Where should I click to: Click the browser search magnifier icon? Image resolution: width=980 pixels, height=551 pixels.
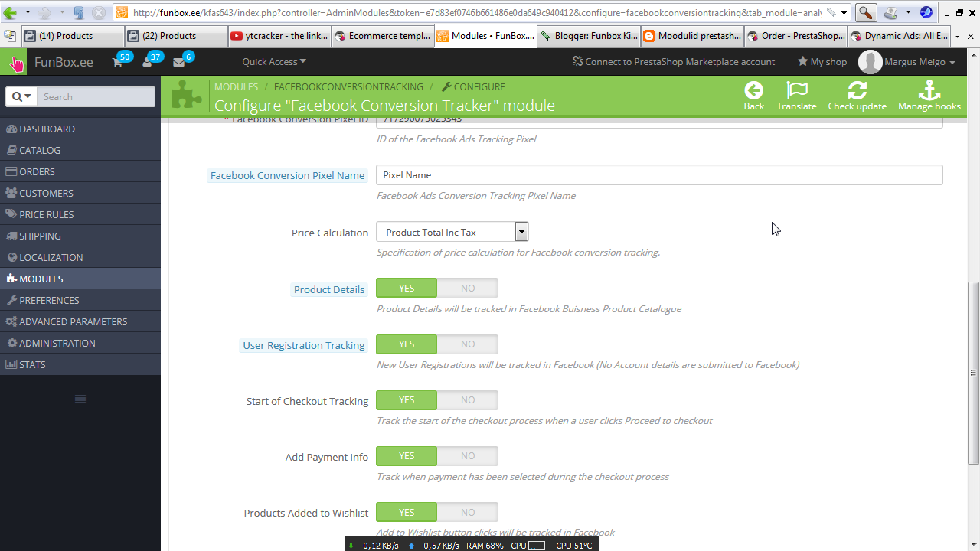tap(864, 13)
